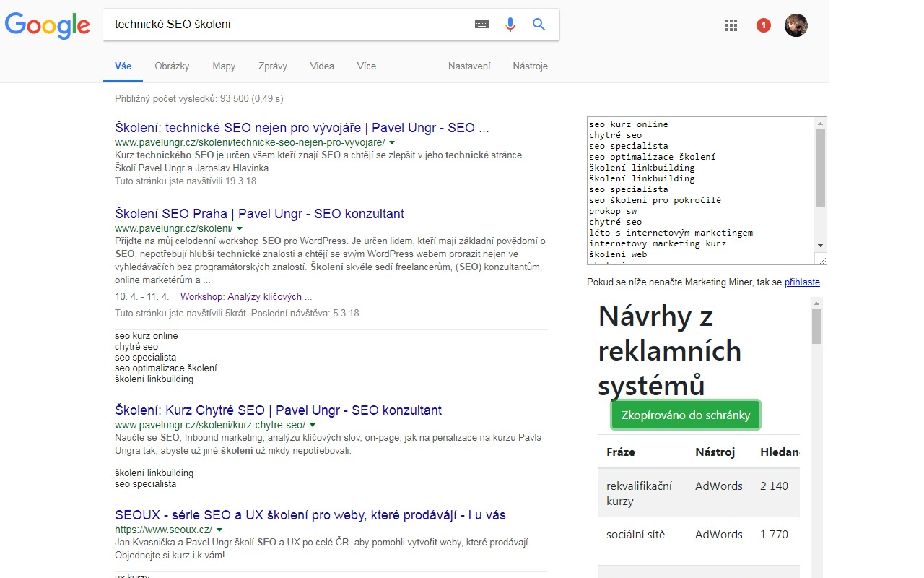Switch to the Zprávy tab
The width and height of the screenshot is (924, 578).
point(273,66)
